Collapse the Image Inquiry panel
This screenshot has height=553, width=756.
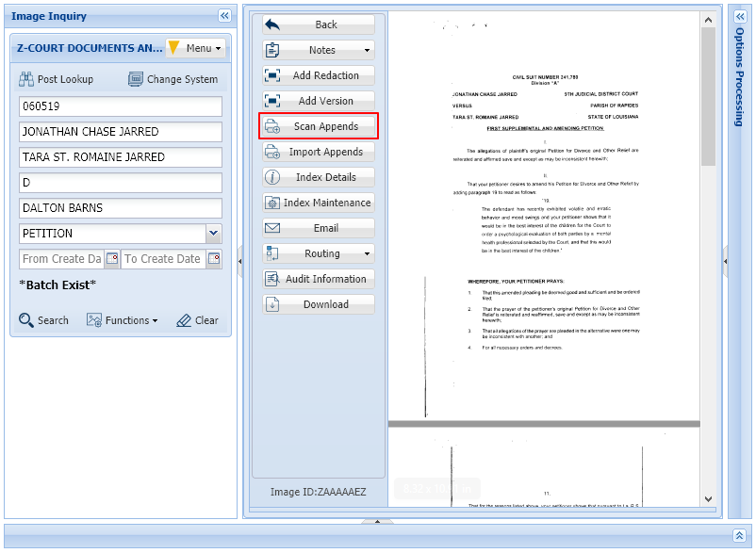[x=224, y=15]
